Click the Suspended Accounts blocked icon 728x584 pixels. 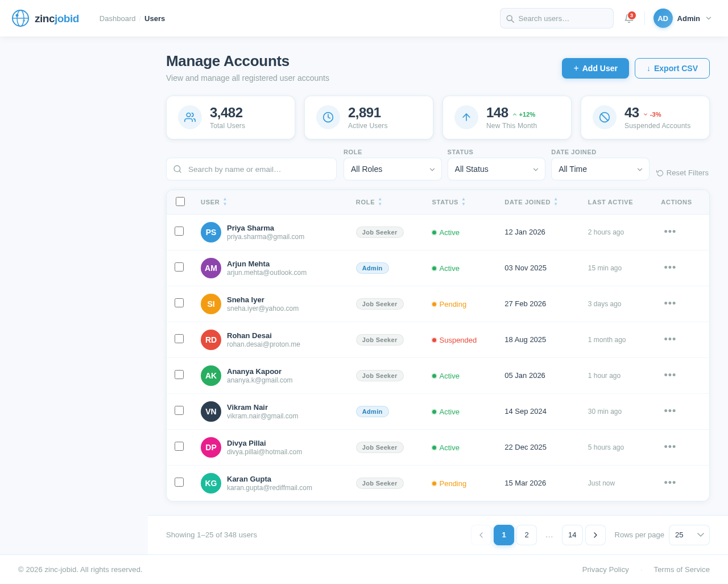point(605,117)
